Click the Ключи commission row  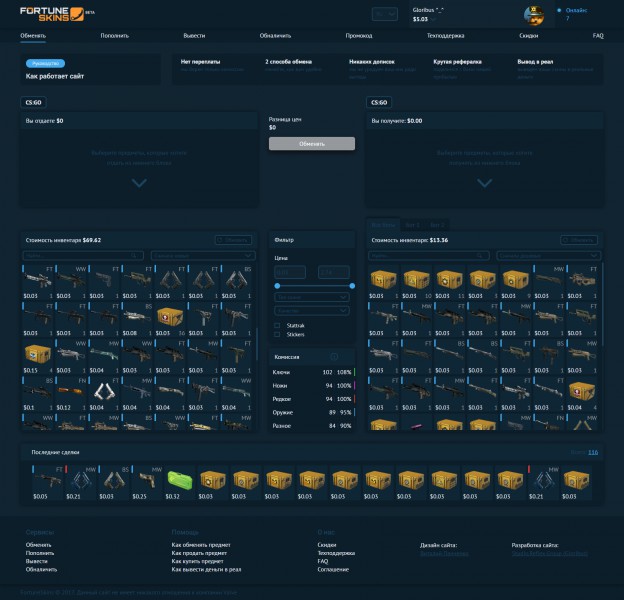coord(314,372)
